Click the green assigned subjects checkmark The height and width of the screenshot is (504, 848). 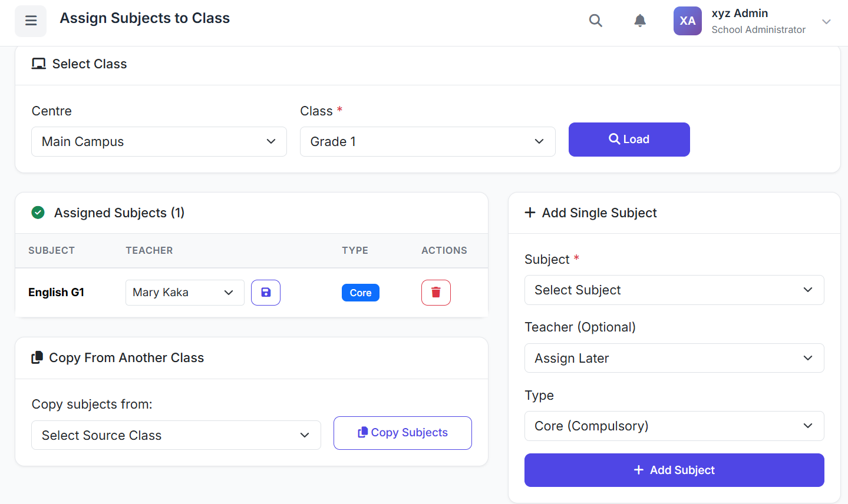[x=38, y=213]
